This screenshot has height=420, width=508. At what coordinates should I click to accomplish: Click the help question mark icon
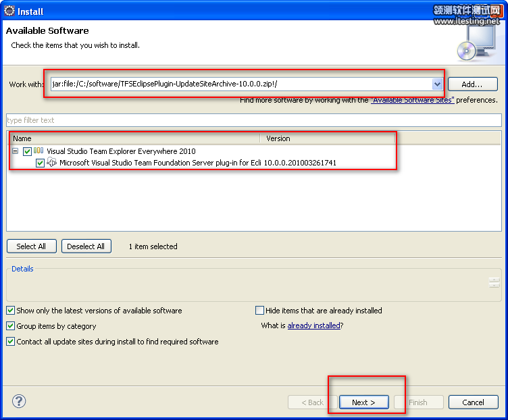[x=19, y=402]
